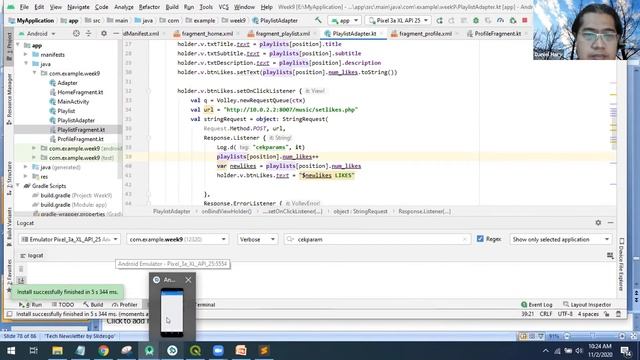Open the com.example.week9 process dropdown
Image resolution: width=640 pixels, height=360 pixels.
pyautogui.click(x=178, y=239)
